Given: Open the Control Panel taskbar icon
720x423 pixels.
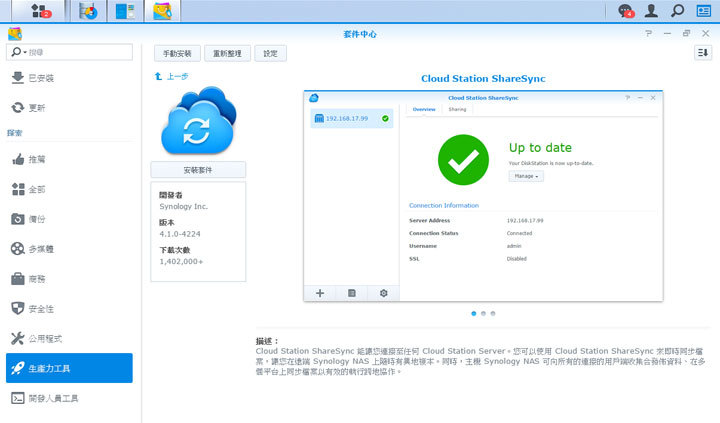Looking at the screenshot, I should tap(125, 11).
